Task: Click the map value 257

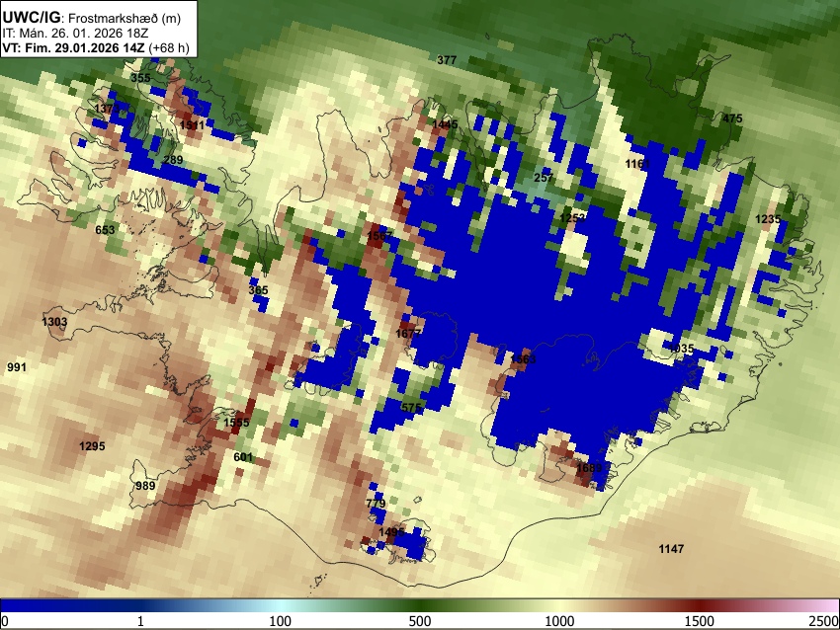Action: coord(544,177)
